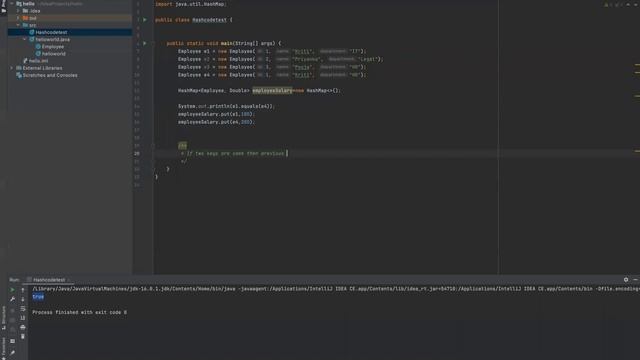Click the Employee e1 declaration line
Viewport: 640px width, 360px height.
(x=272, y=51)
